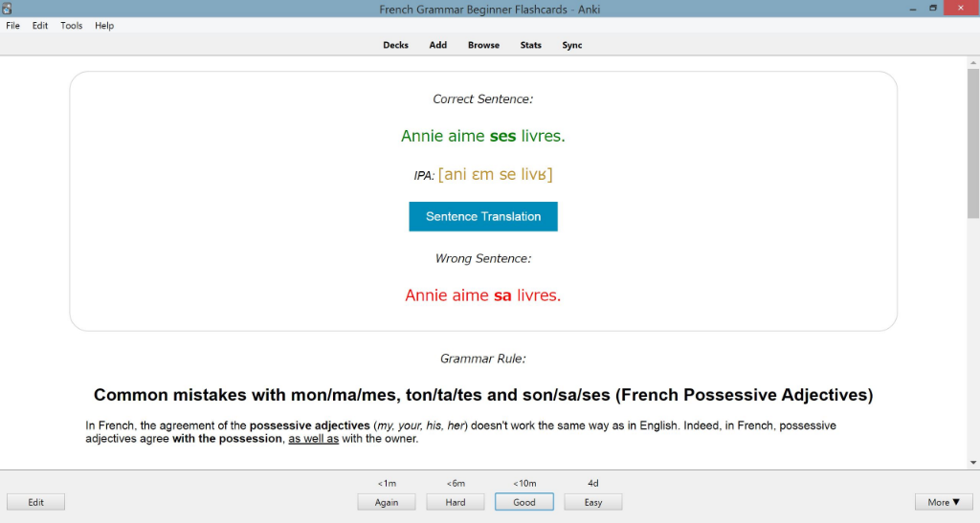This screenshot has height=523, width=980.
Task: Click the '<10m' interval above Good
Action: click(524, 483)
